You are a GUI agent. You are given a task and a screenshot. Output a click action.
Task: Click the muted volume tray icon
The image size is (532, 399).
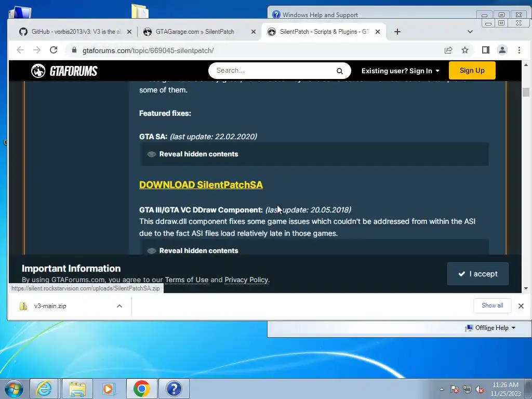[480, 389]
